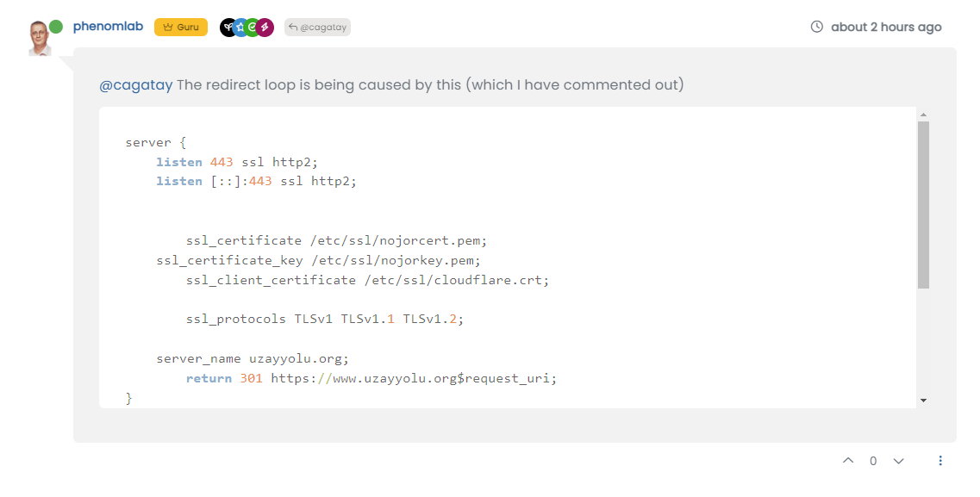The height and width of the screenshot is (497, 980).
Task: Click the yellow Guru rank badge
Action: [181, 28]
